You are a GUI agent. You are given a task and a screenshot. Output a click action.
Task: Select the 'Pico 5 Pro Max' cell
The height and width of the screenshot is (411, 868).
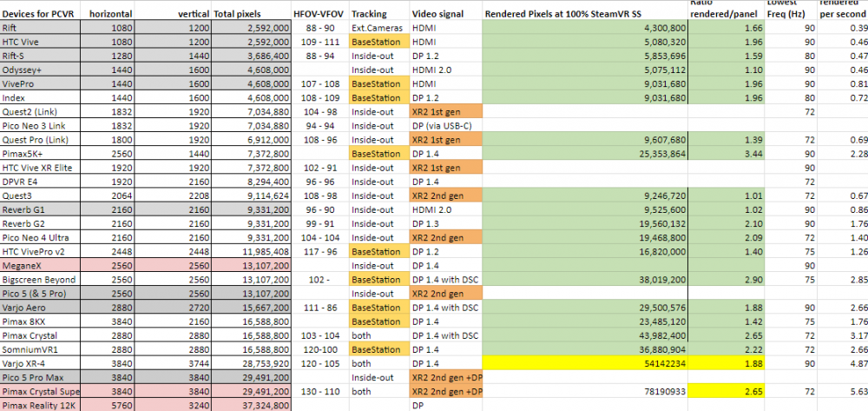pos(40,377)
